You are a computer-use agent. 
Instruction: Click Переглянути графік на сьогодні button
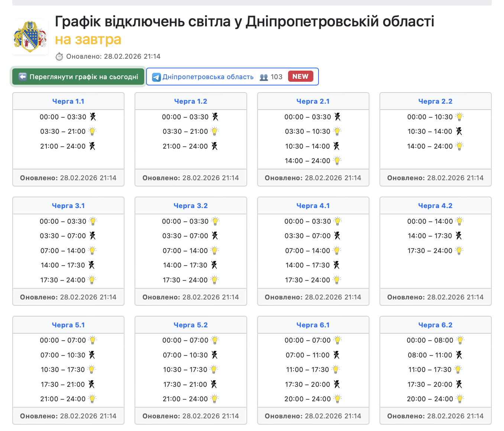pos(78,77)
